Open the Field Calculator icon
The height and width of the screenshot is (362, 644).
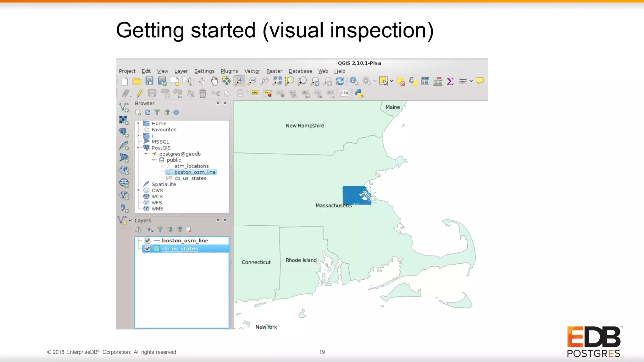coord(438,81)
